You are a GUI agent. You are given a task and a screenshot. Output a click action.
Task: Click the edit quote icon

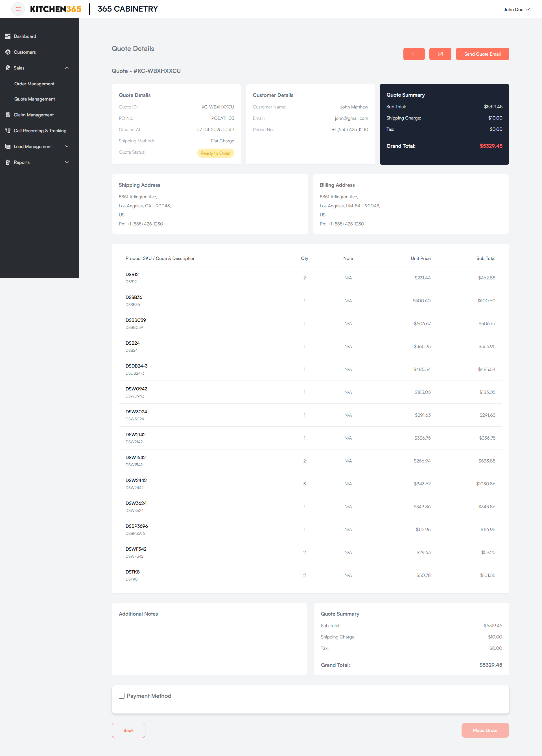pyautogui.click(x=440, y=54)
